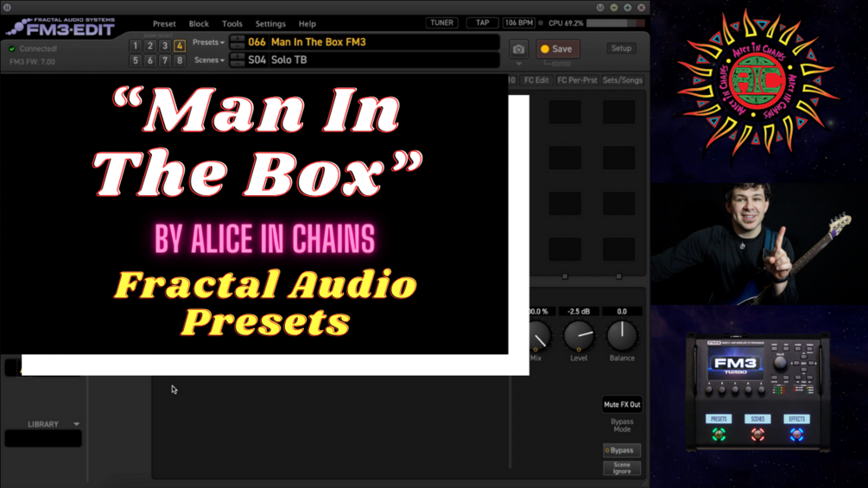Tap the TAP tempo button
868x488 pixels.
[x=482, y=22]
